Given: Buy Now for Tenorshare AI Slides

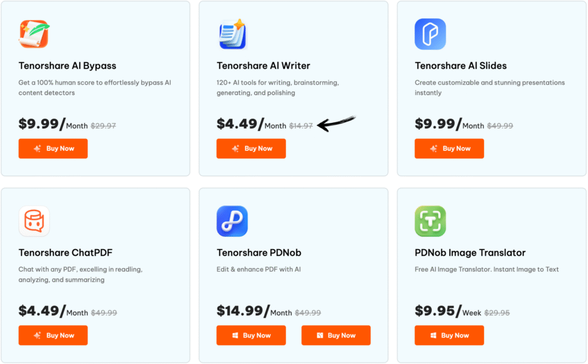Looking at the screenshot, I should pyautogui.click(x=449, y=148).
